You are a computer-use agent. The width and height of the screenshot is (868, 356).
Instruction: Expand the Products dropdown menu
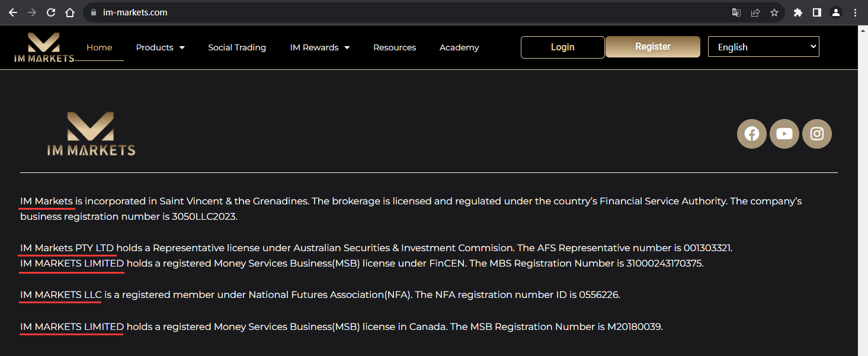tap(160, 47)
